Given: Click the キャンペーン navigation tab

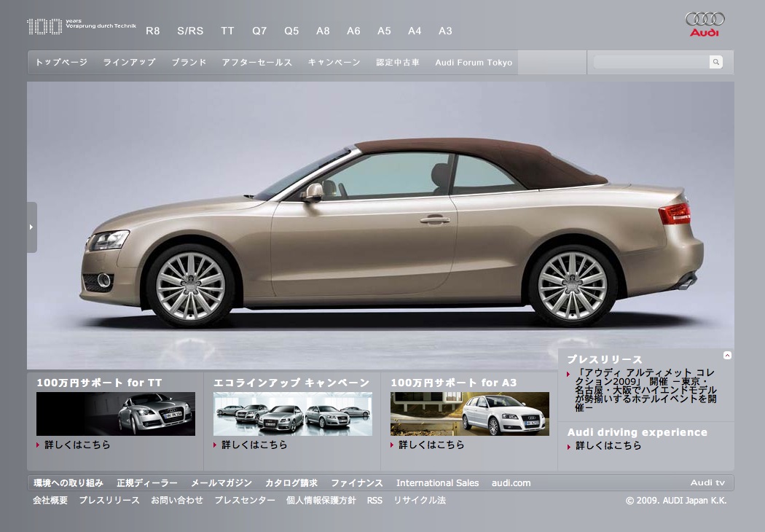Looking at the screenshot, I should pyautogui.click(x=334, y=63).
